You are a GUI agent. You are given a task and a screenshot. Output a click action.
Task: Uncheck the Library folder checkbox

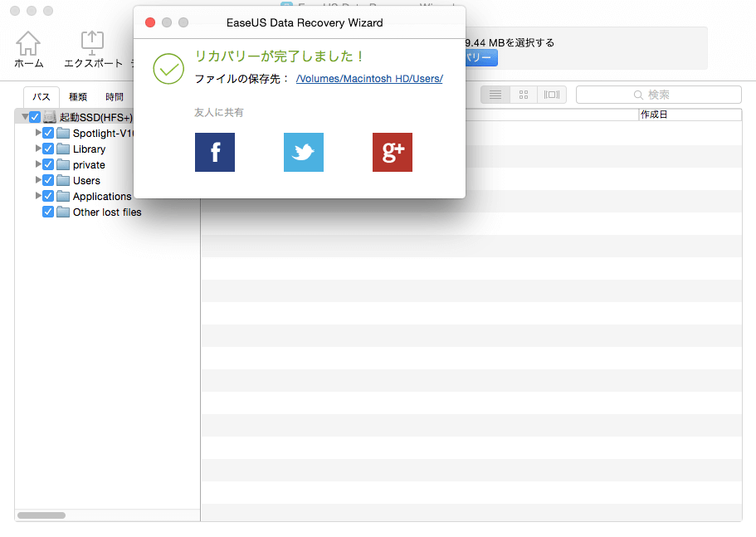click(x=48, y=149)
